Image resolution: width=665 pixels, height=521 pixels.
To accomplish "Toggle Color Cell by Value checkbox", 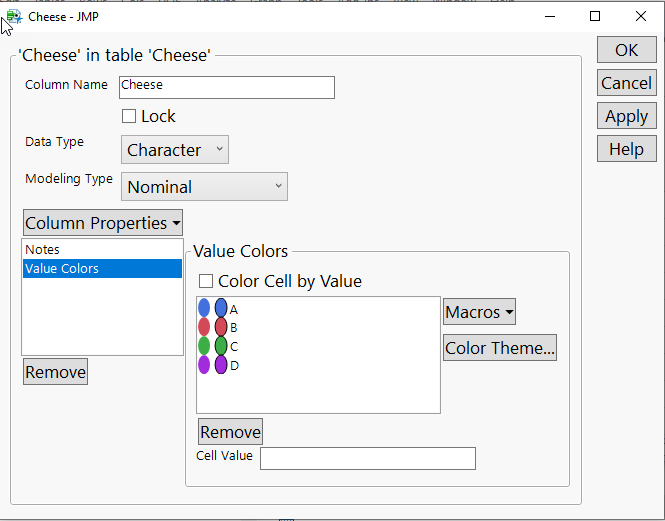I will pyautogui.click(x=207, y=282).
